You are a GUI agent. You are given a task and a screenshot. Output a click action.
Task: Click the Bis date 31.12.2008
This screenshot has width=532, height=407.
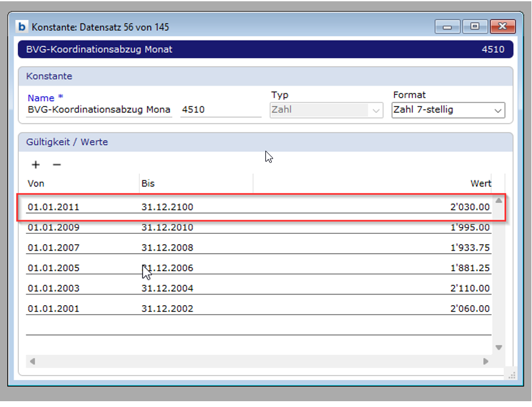(167, 247)
